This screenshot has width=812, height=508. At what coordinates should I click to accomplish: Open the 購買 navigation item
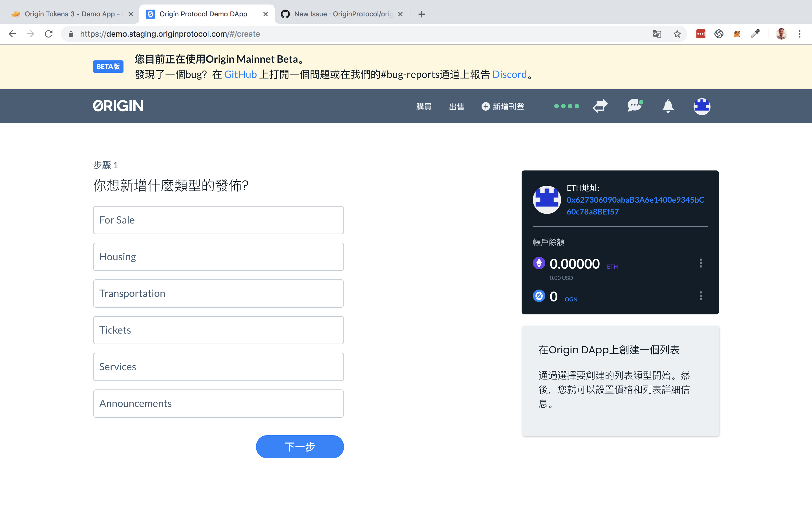(424, 106)
